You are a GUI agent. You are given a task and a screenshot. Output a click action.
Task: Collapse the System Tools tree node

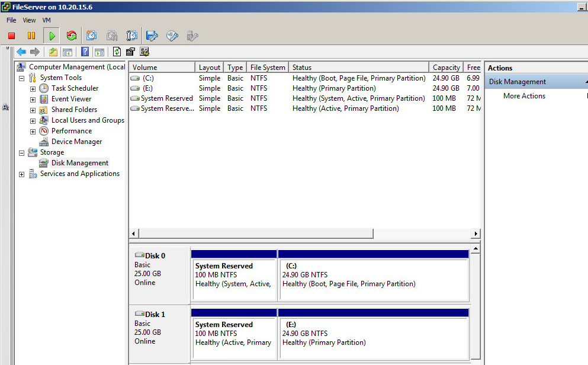22,78
